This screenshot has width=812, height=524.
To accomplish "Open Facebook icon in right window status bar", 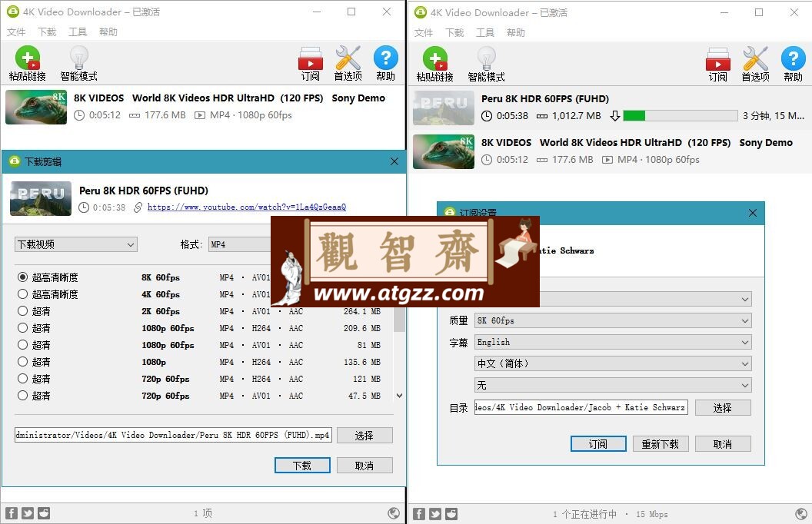I will pyautogui.click(x=419, y=514).
